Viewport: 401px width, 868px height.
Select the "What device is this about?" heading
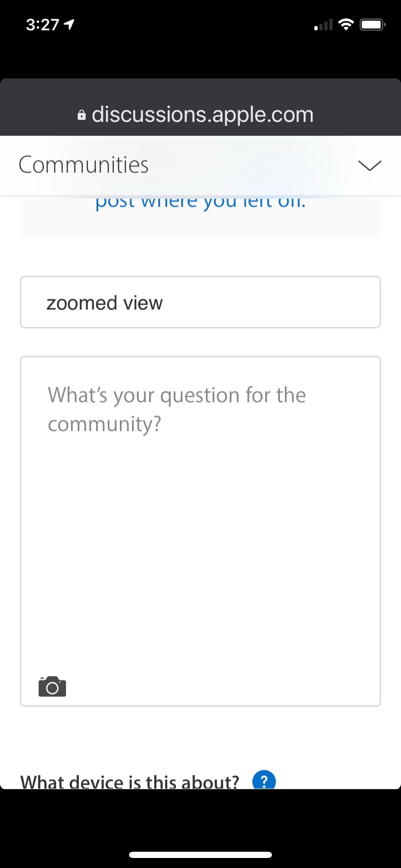pos(129,781)
